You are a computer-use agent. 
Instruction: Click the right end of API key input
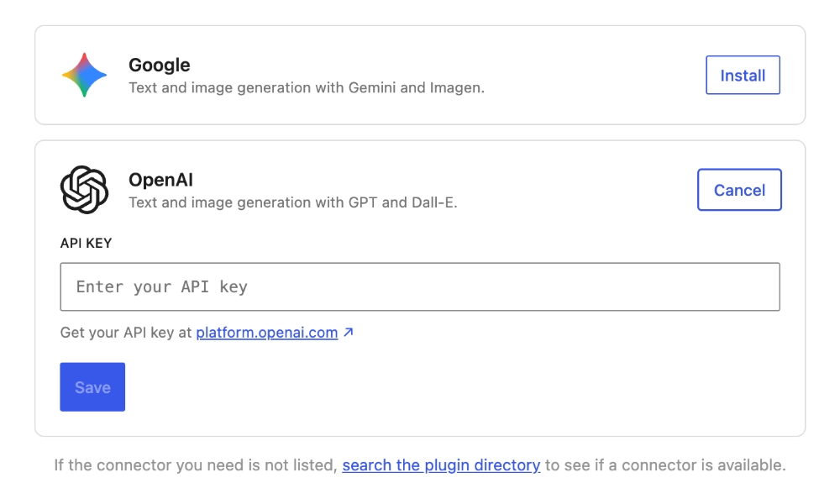click(756, 286)
